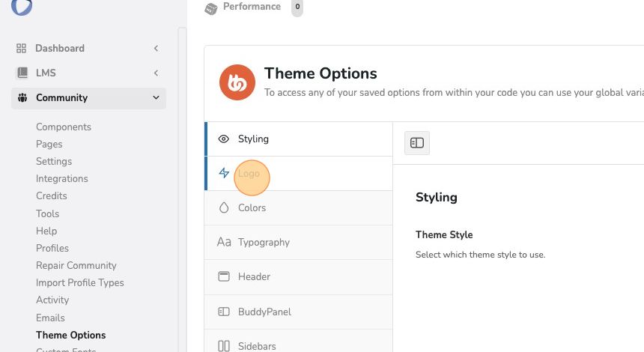Click the Sidebars columns icon
Screen dimensions: 644x352
224,346
